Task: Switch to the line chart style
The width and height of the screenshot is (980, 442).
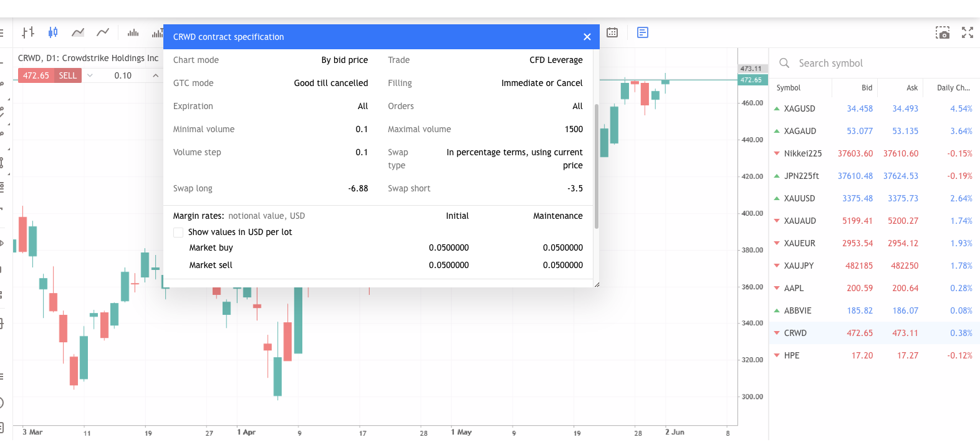Action: pos(103,32)
